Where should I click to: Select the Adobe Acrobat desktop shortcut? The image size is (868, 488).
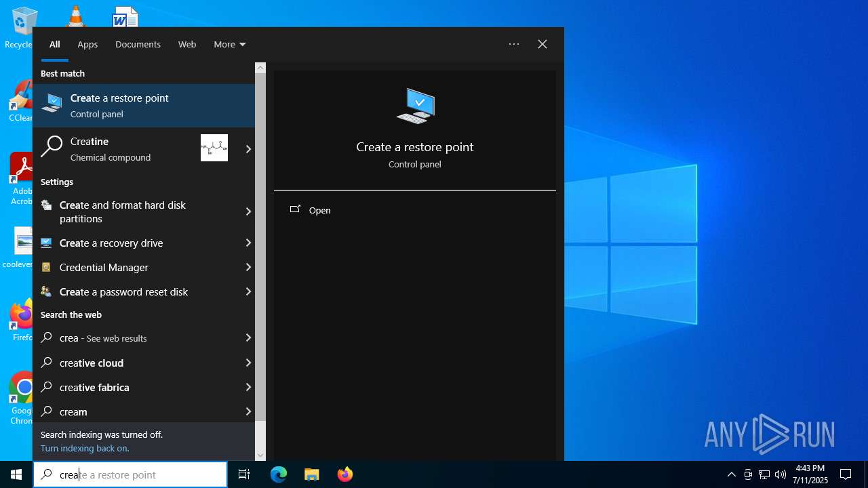click(21, 179)
